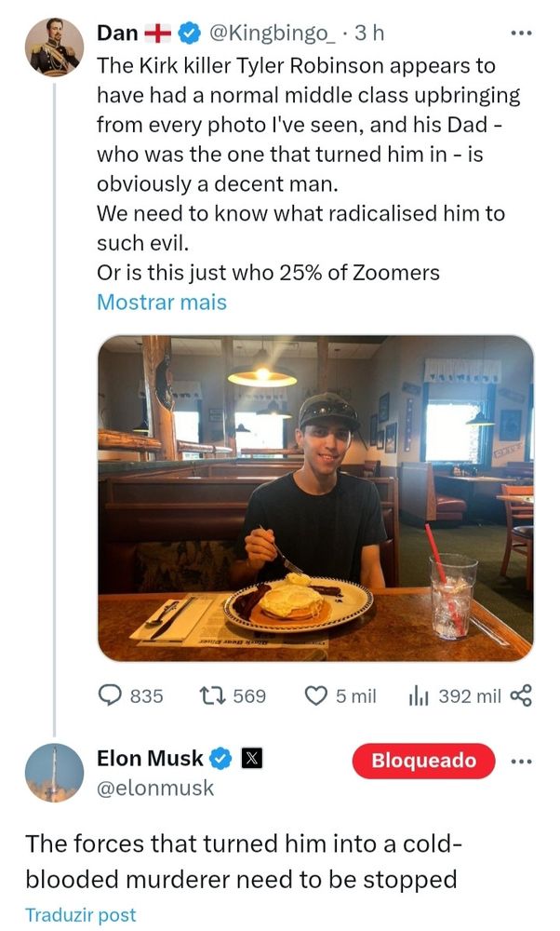Expand tweet text with Mostrar mais
560x931 pixels.
click(161, 302)
